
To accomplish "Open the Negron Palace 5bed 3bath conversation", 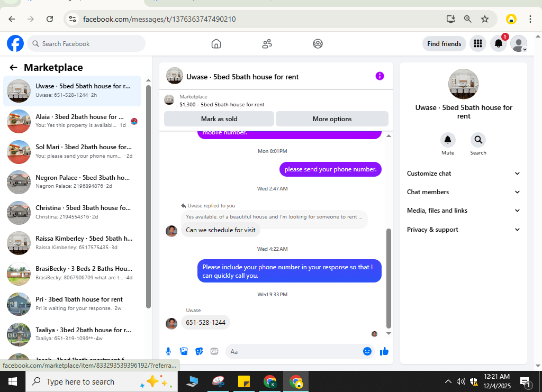I will click(72, 182).
